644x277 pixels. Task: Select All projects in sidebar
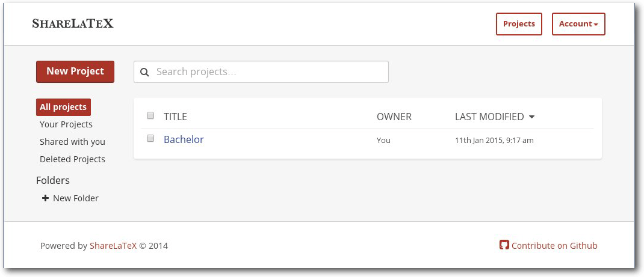pyautogui.click(x=63, y=107)
